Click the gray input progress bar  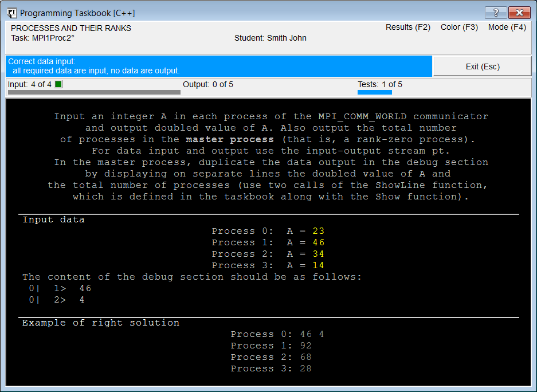click(x=94, y=92)
